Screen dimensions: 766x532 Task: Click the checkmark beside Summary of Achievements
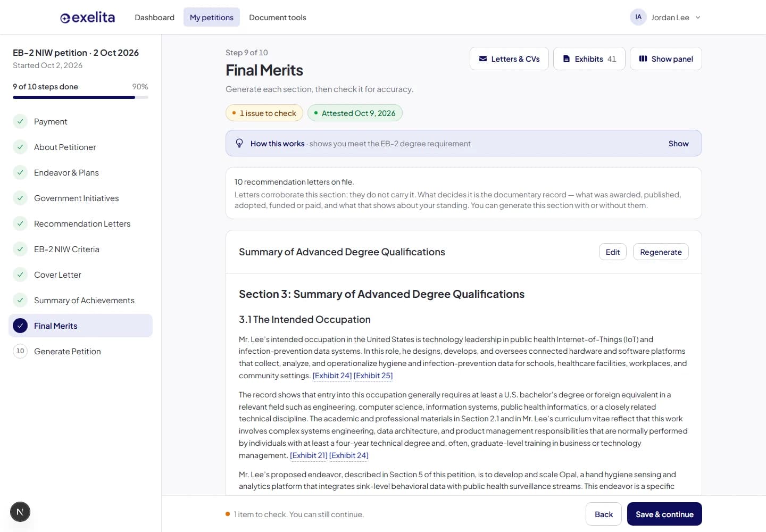click(x=20, y=300)
